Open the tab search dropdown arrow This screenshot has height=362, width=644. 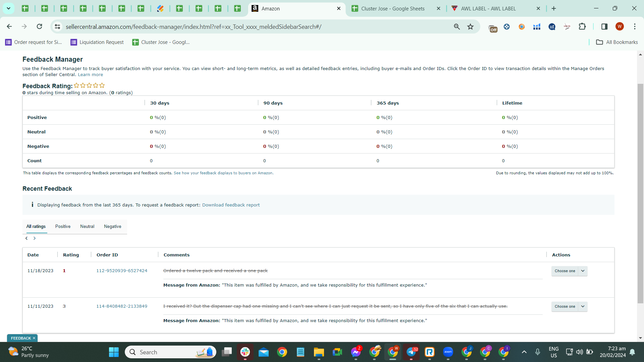8,8
